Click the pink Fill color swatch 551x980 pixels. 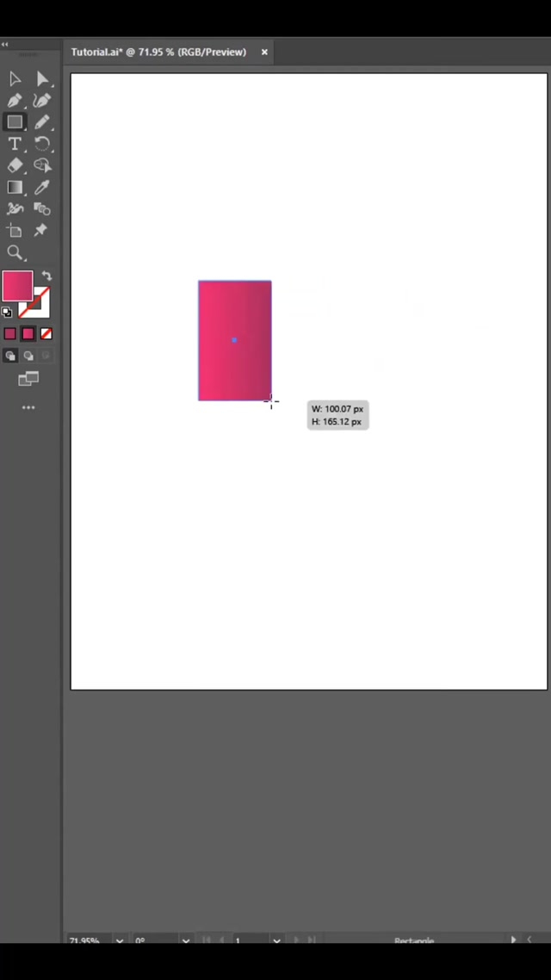(16, 286)
